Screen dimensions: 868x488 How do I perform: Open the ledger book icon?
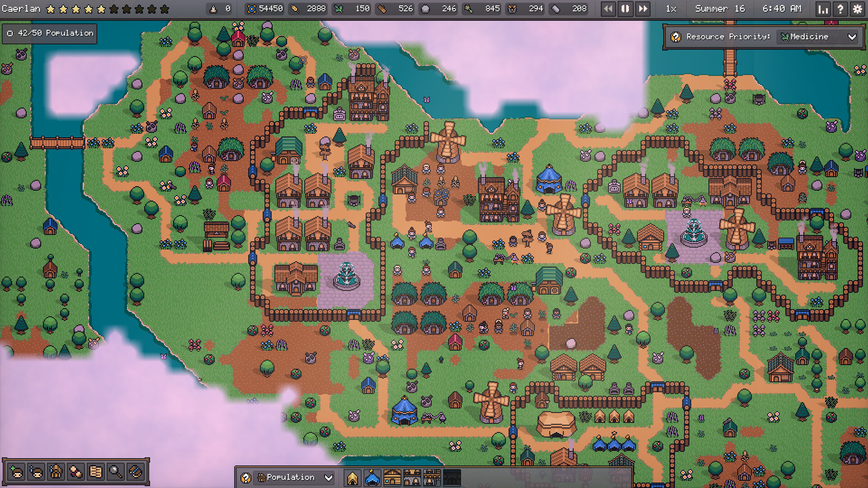tap(95, 472)
